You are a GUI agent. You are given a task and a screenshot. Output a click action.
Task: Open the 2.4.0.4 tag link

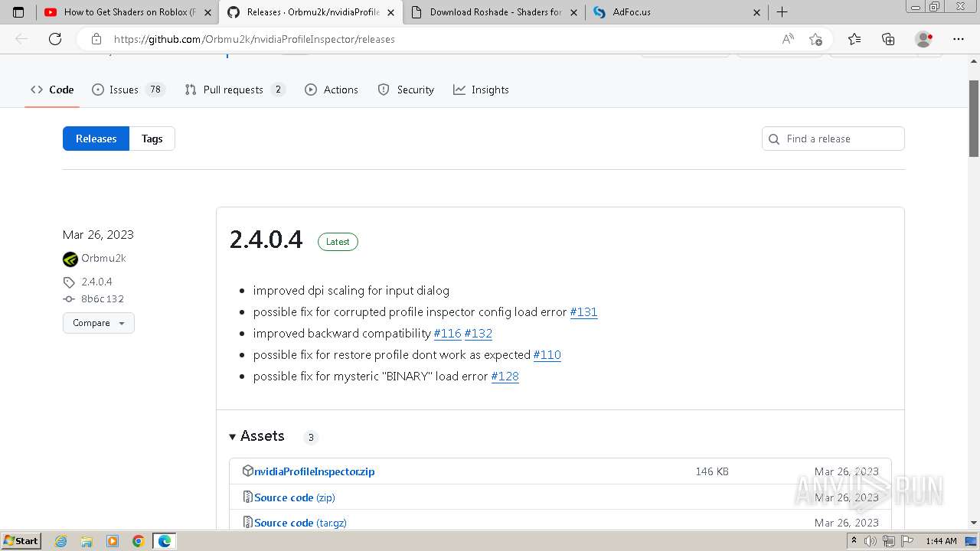(x=96, y=282)
